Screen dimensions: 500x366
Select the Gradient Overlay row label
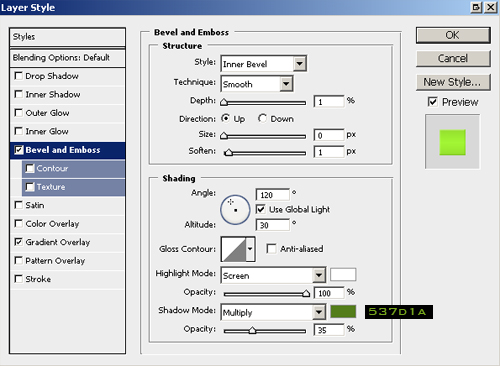58,242
